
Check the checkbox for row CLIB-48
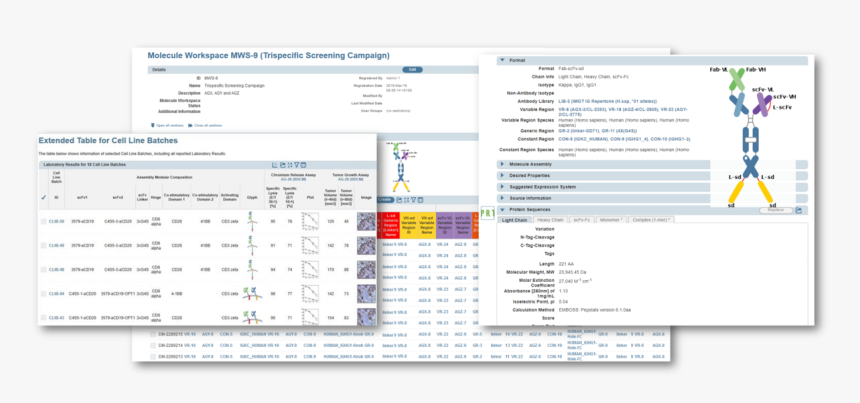44,269
